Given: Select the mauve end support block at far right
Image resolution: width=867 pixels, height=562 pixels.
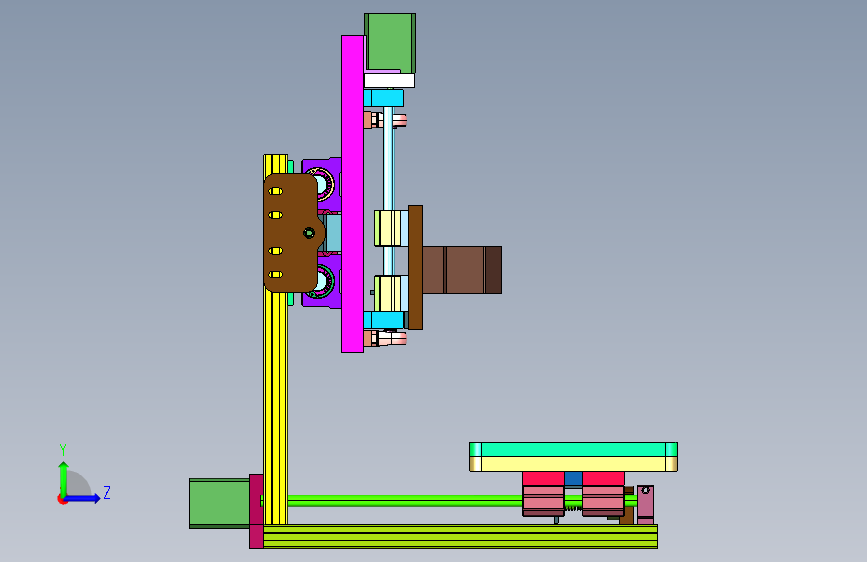Looking at the screenshot, I should click(x=645, y=505).
